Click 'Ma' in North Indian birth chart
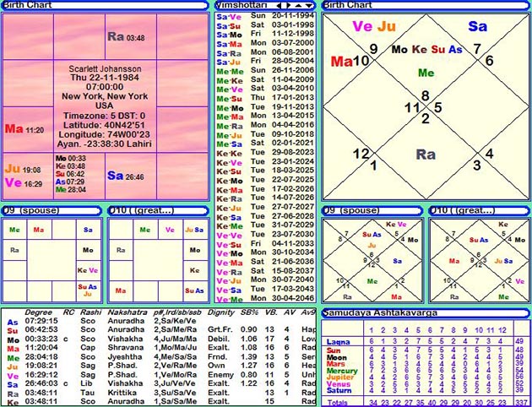This screenshot has width=532, height=407. click(342, 62)
